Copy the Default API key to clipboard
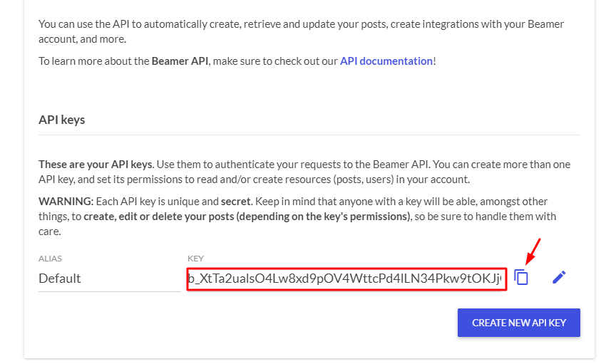The width and height of the screenshot is (606, 364). point(521,278)
